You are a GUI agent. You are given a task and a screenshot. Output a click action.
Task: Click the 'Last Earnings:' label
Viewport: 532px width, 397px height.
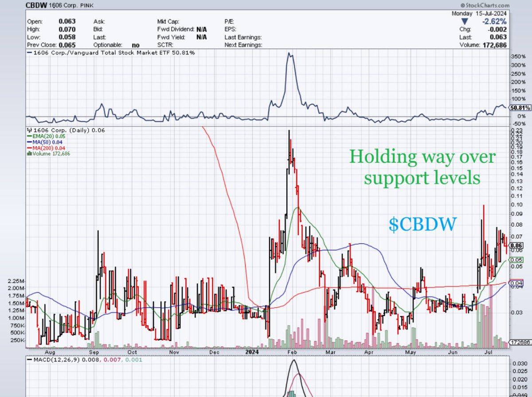click(243, 37)
